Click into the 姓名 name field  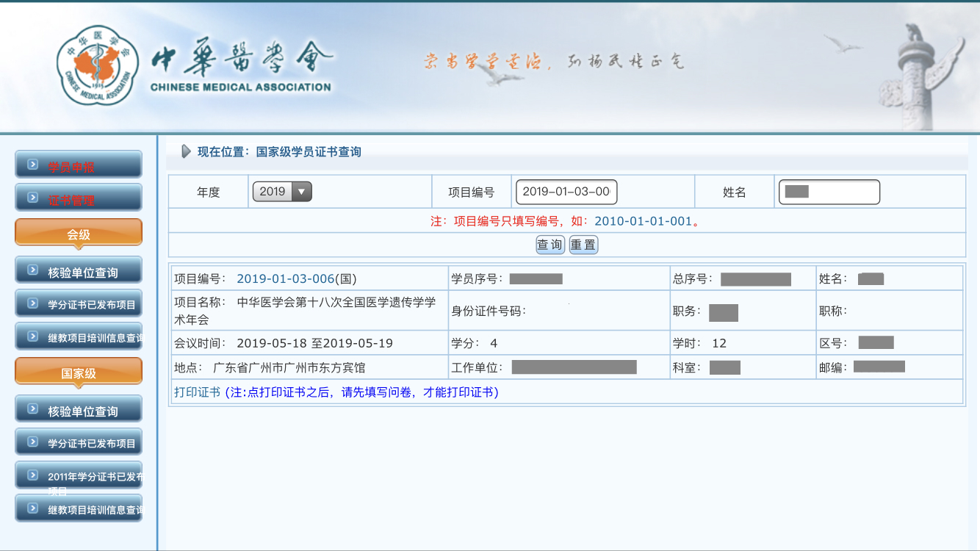point(829,192)
